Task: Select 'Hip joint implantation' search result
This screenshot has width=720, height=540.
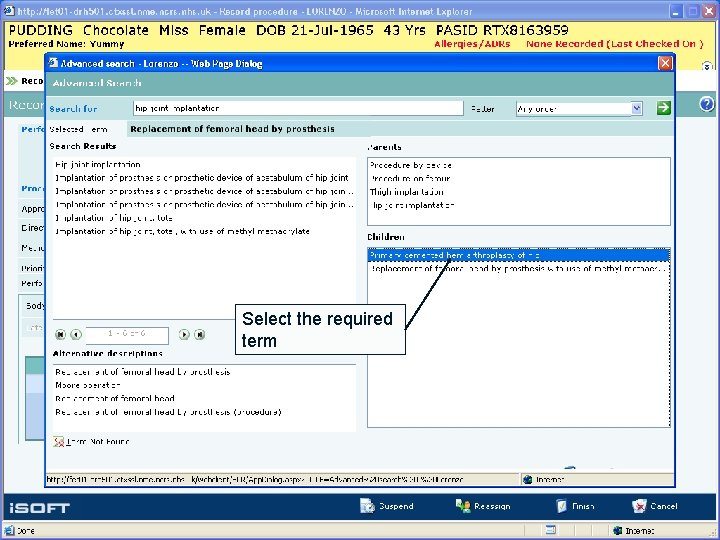Action: tap(98, 164)
